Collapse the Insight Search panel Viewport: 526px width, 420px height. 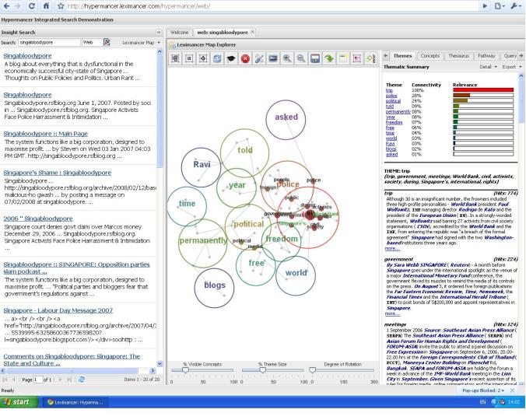click(x=159, y=32)
